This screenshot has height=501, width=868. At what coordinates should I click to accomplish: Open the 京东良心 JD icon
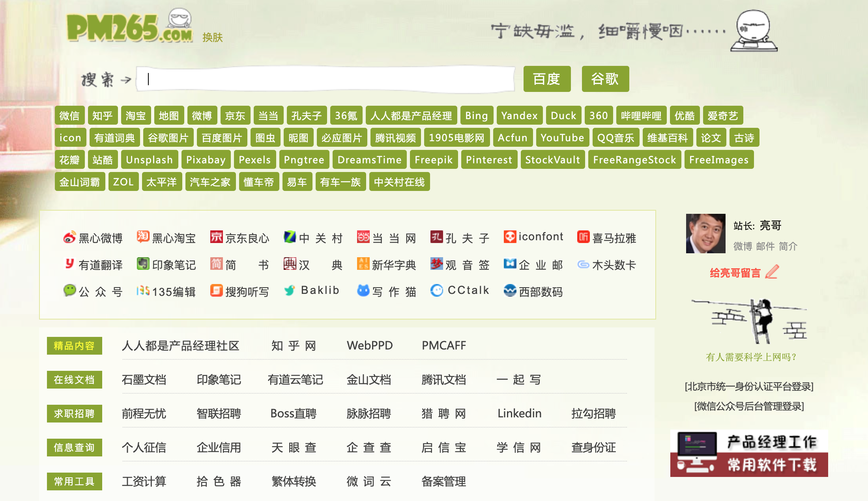coord(216,237)
